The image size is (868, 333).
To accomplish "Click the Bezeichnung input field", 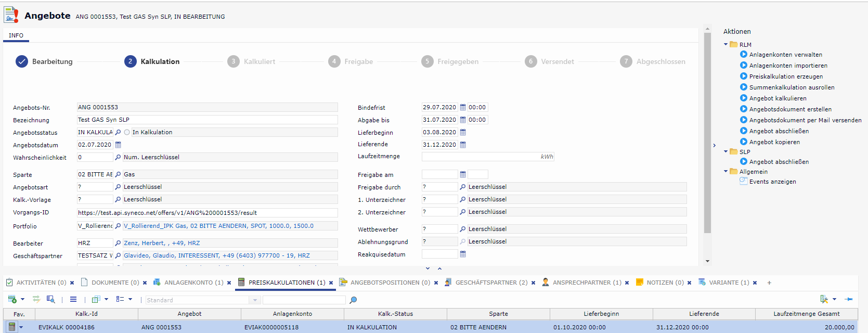I will 207,120.
